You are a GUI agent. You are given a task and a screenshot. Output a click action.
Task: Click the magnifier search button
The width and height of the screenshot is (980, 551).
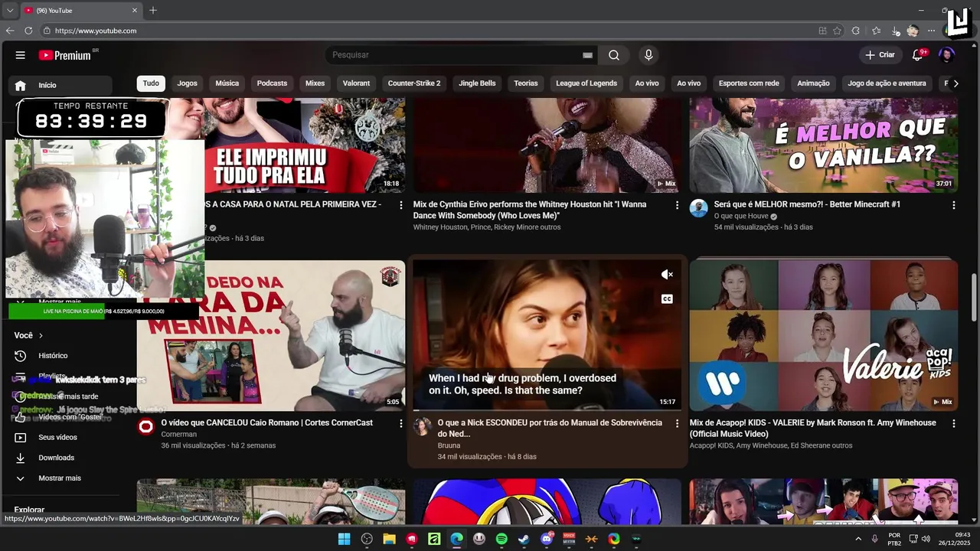tap(614, 55)
